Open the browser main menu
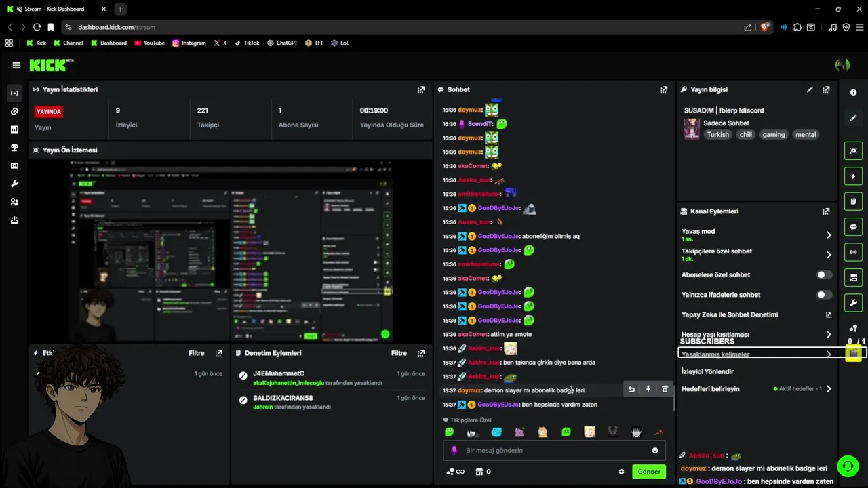868x488 pixels. click(x=859, y=27)
